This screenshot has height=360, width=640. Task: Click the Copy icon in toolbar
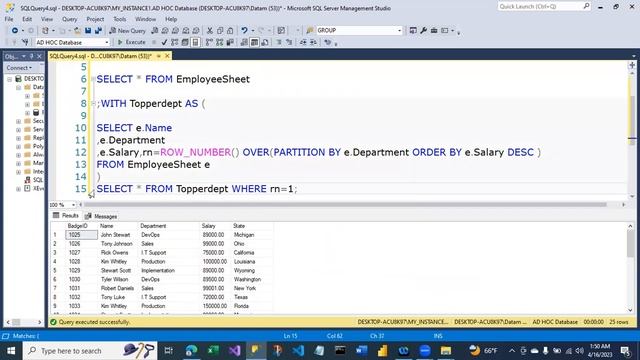coord(220,31)
